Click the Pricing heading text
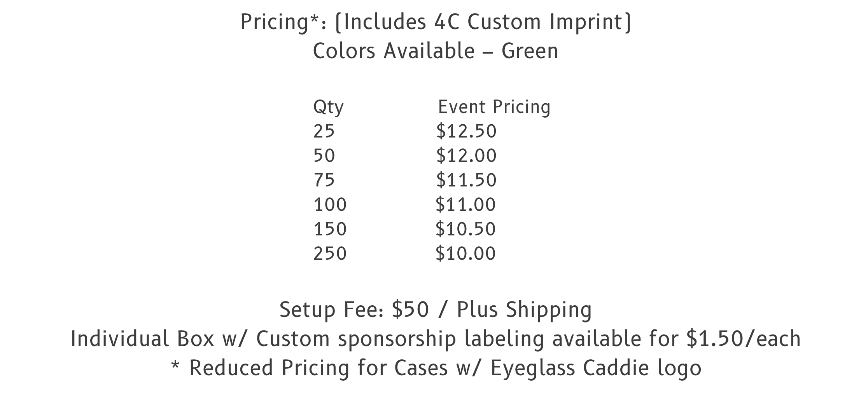 pyautogui.click(x=436, y=22)
